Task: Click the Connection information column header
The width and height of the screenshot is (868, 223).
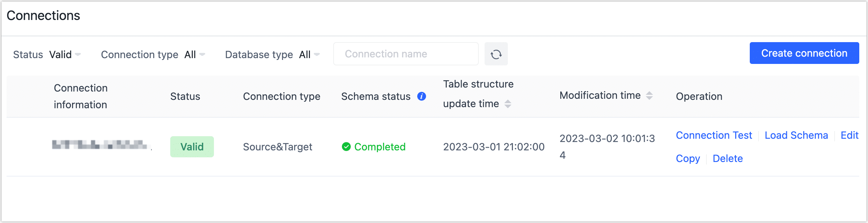Action: tap(80, 96)
